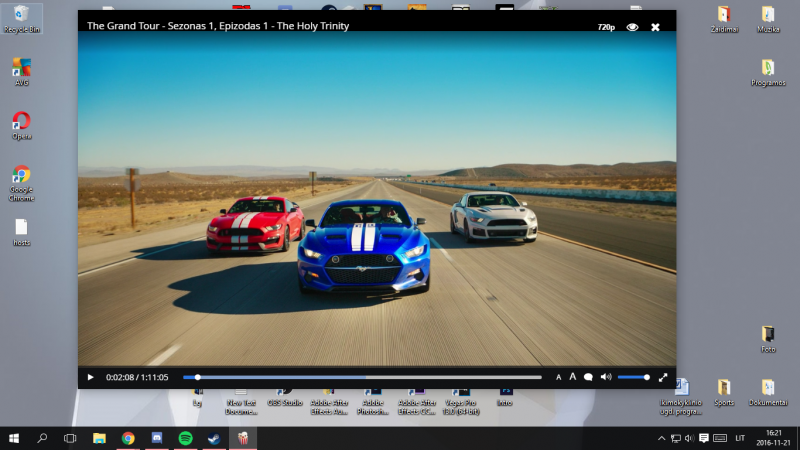Open the touch keyboard tray icon
The image size is (800, 450).
click(x=720, y=438)
